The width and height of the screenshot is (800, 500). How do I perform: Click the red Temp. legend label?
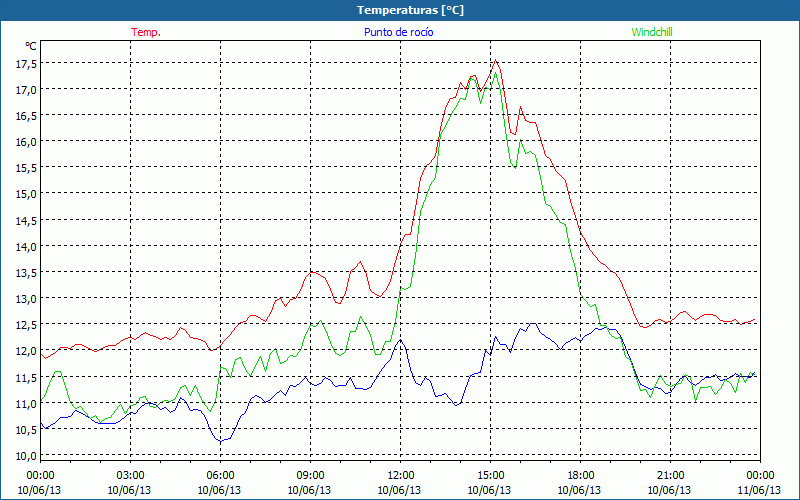[146, 32]
